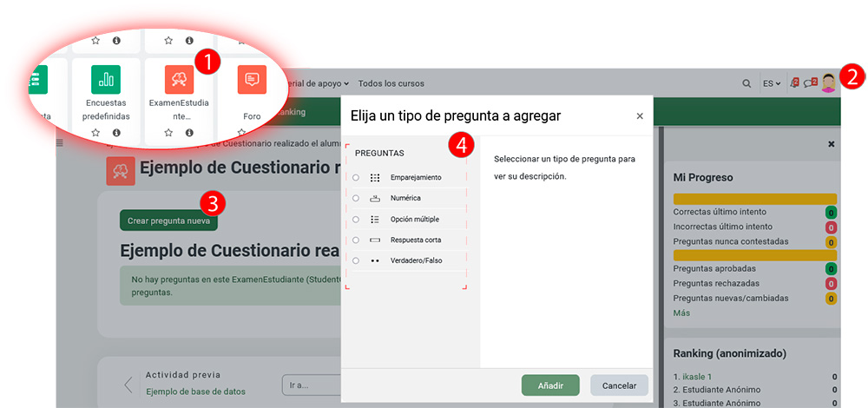The height and width of the screenshot is (408, 868).
Task: Select the Respuesta corta radio button
Action: pyautogui.click(x=355, y=240)
